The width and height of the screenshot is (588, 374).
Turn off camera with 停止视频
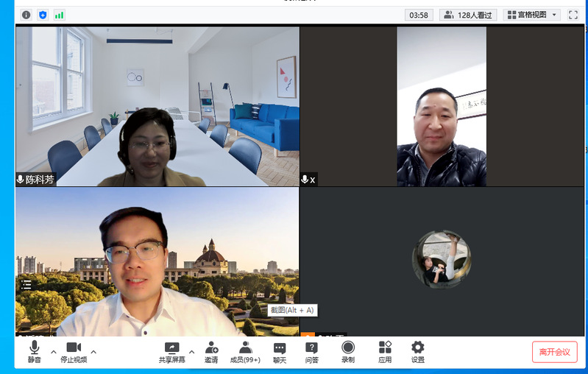(74, 352)
